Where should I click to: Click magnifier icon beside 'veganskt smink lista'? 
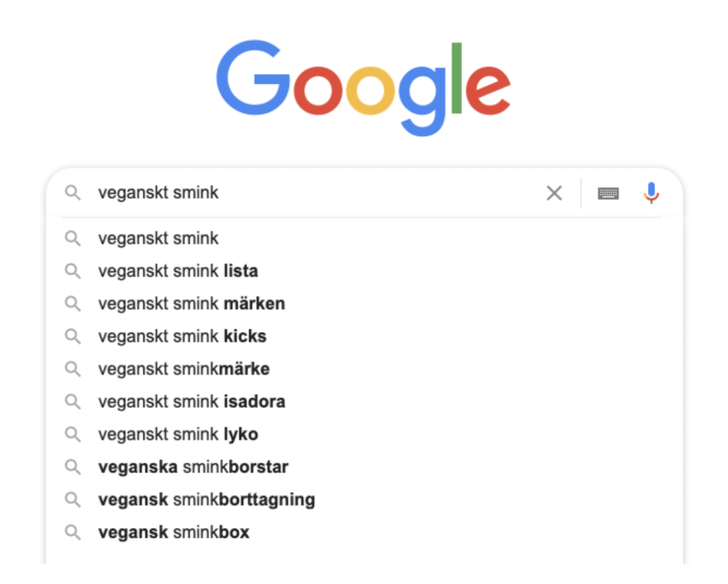(x=73, y=271)
